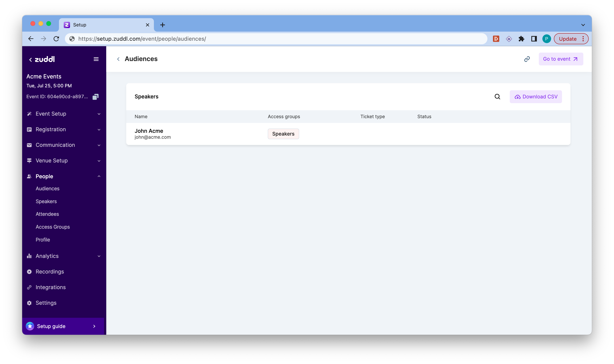Open the browser three-dot menu
The height and width of the screenshot is (364, 614).
pos(583,39)
